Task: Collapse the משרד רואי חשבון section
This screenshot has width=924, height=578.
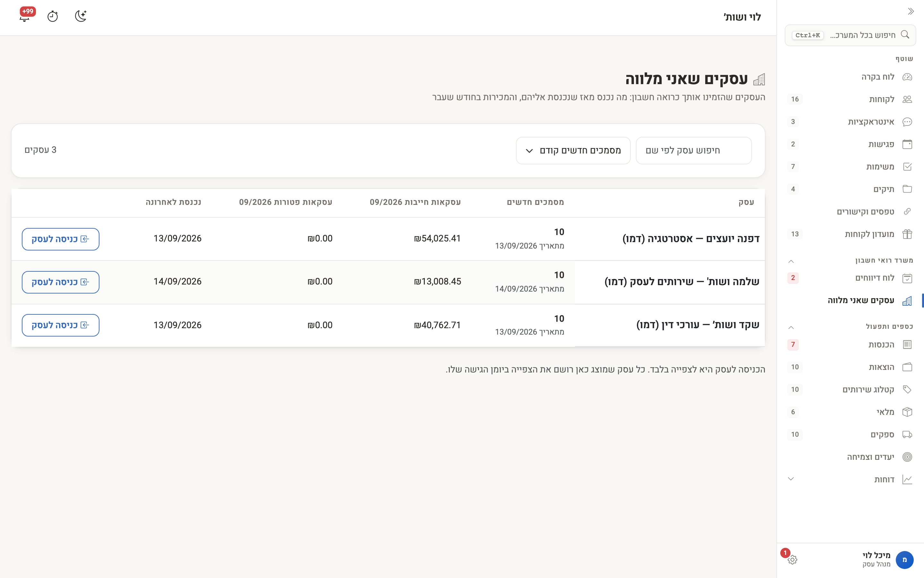Action: point(791,261)
